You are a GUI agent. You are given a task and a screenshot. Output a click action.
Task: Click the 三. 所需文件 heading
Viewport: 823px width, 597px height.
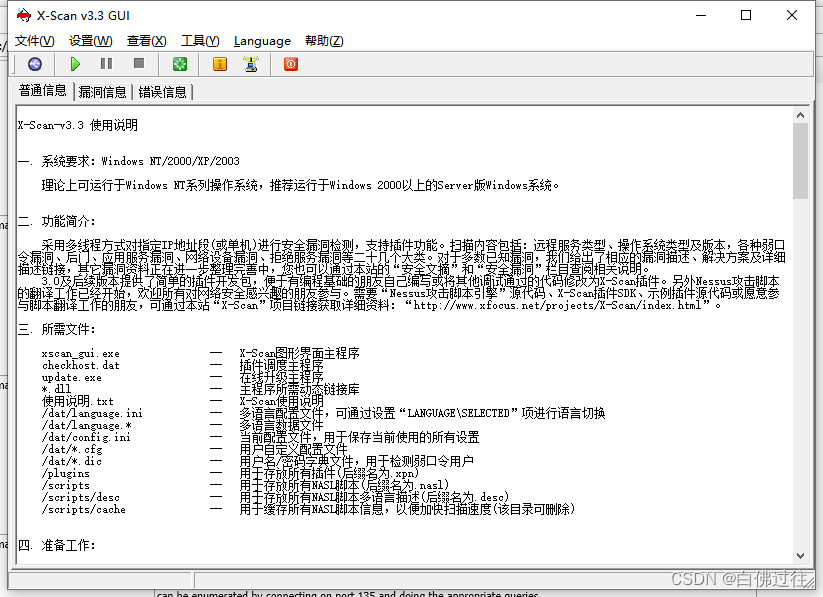pyautogui.click(x=57, y=329)
